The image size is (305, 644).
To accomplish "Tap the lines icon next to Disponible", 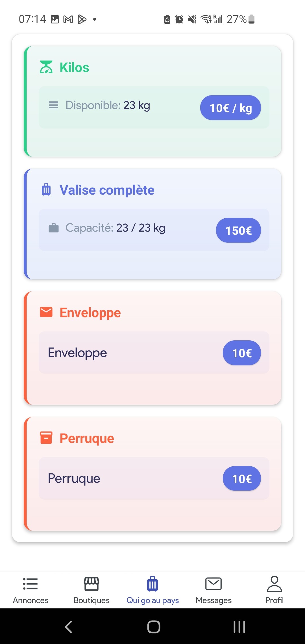I will point(54,105).
